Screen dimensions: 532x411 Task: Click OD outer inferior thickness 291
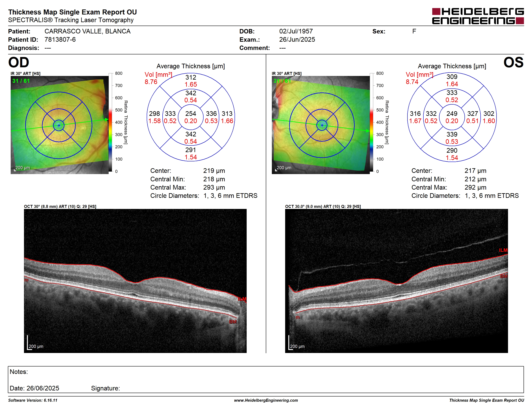click(191, 150)
